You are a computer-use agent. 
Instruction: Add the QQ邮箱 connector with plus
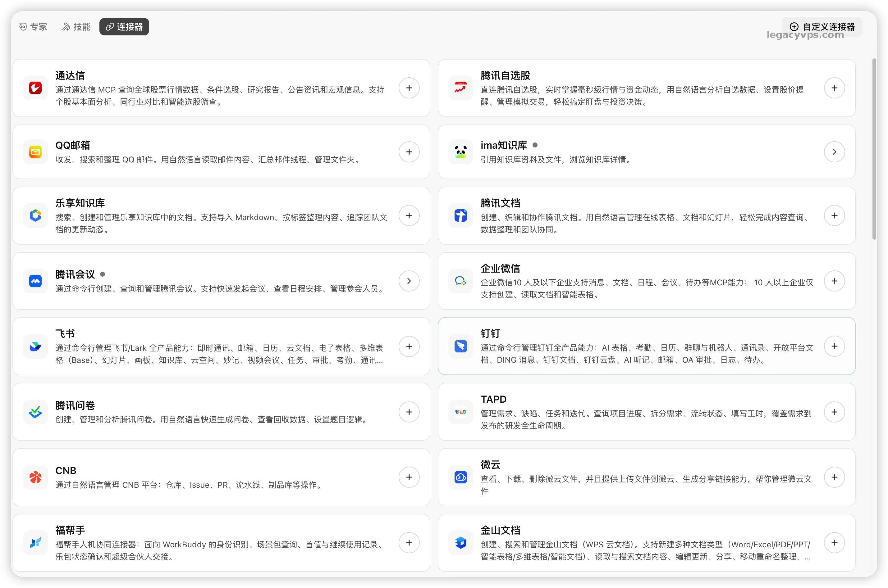pyautogui.click(x=409, y=152)
